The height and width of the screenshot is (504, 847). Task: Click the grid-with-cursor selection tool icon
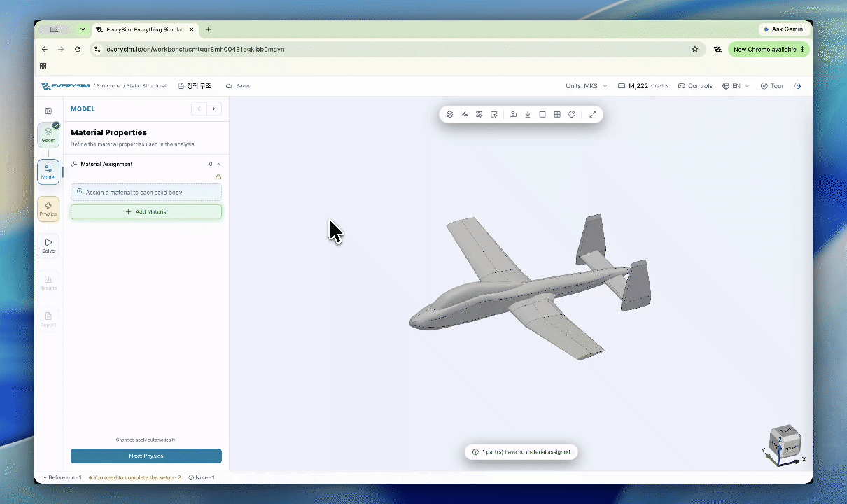coord(479,114)
